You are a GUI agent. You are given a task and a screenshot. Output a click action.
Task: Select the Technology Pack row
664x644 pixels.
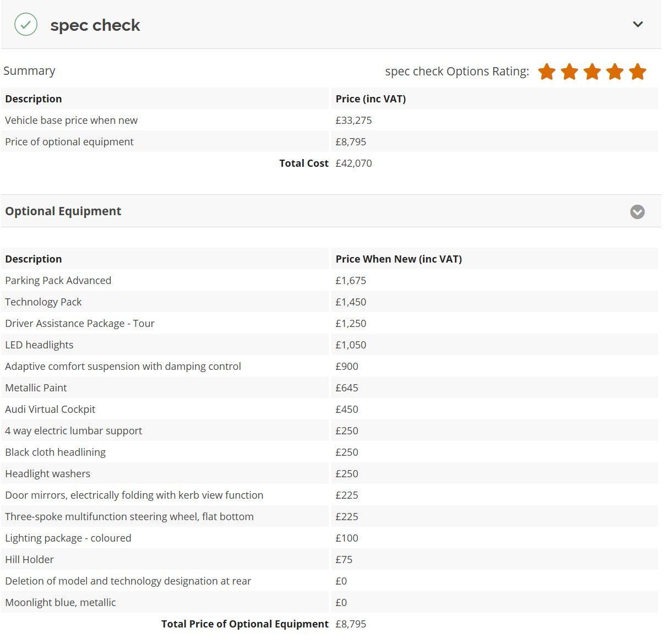pyautogui.click(x=43, y=302)
